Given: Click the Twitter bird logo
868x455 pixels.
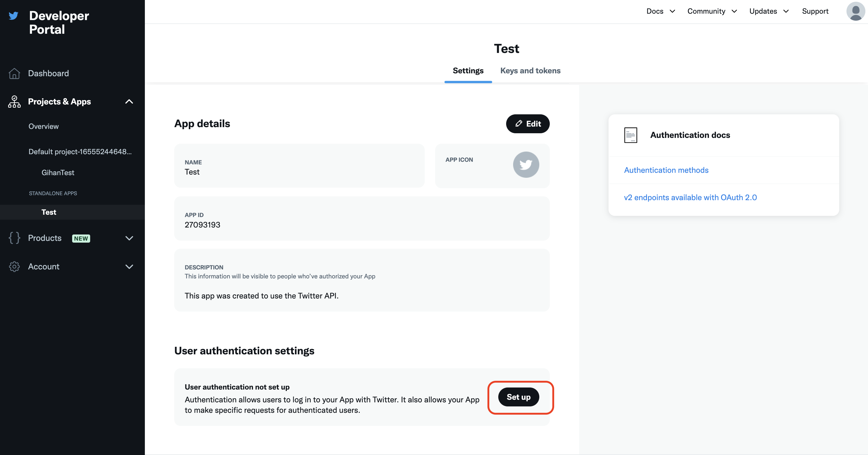Looking at the screenshot, I should [13, 15].
